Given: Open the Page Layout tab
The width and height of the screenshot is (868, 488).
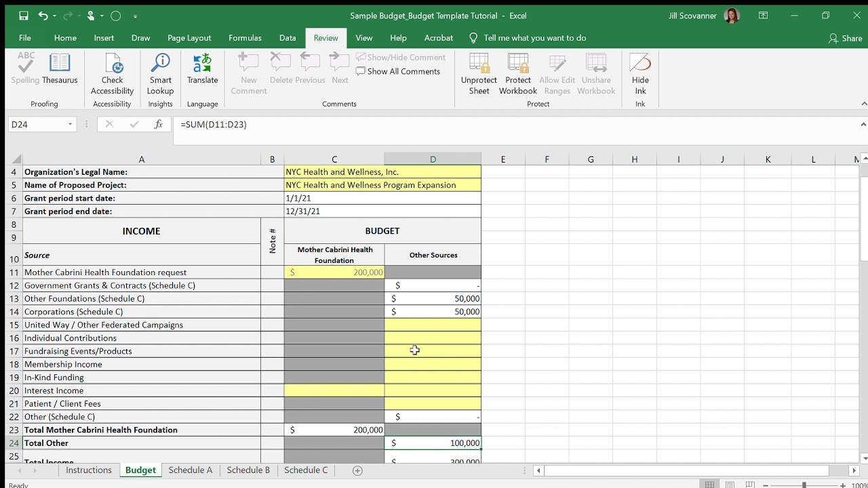Looking at the screenshot, I should coord(189,38).
